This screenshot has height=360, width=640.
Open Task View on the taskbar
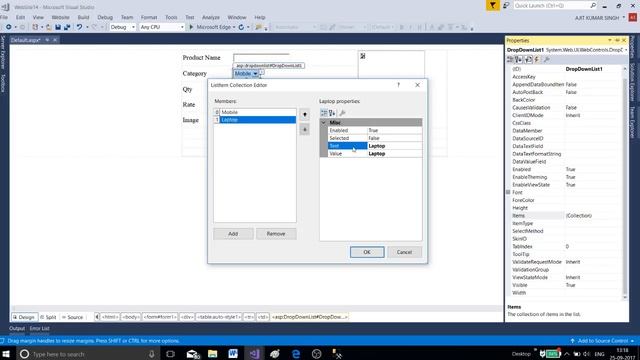click(x=170, y=353)
